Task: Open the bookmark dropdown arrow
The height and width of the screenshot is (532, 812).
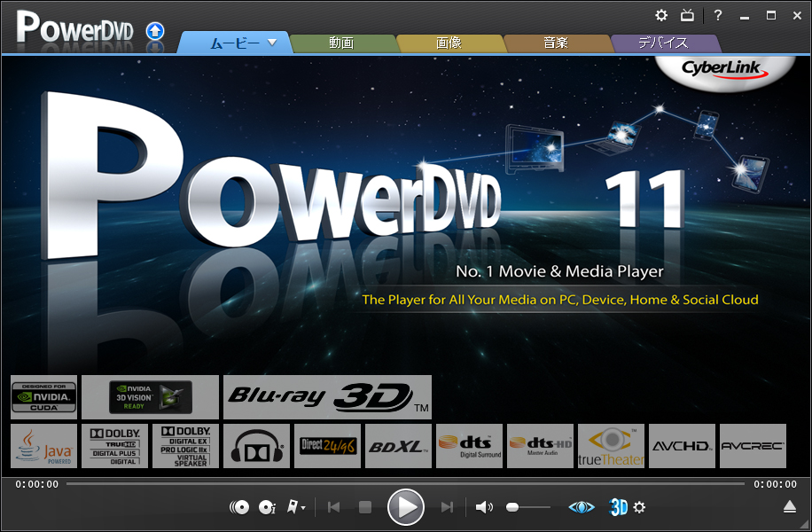Action: pos(301,507)
